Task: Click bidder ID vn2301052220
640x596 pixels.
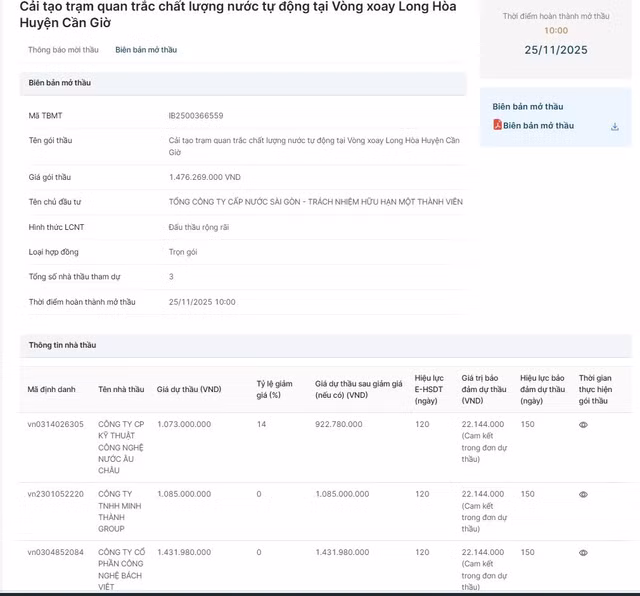Action: 56,494
